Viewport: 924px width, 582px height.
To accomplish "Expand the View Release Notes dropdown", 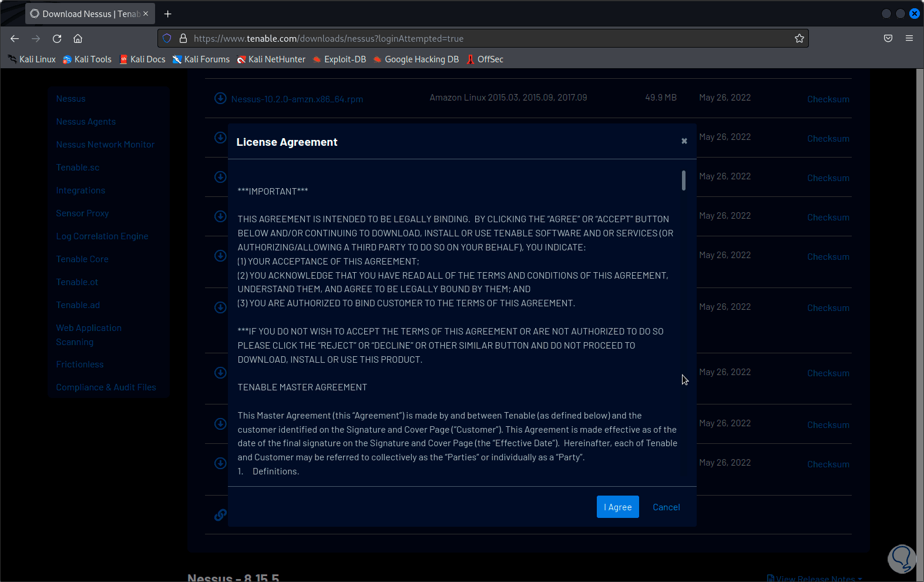I will pos(815,578).
